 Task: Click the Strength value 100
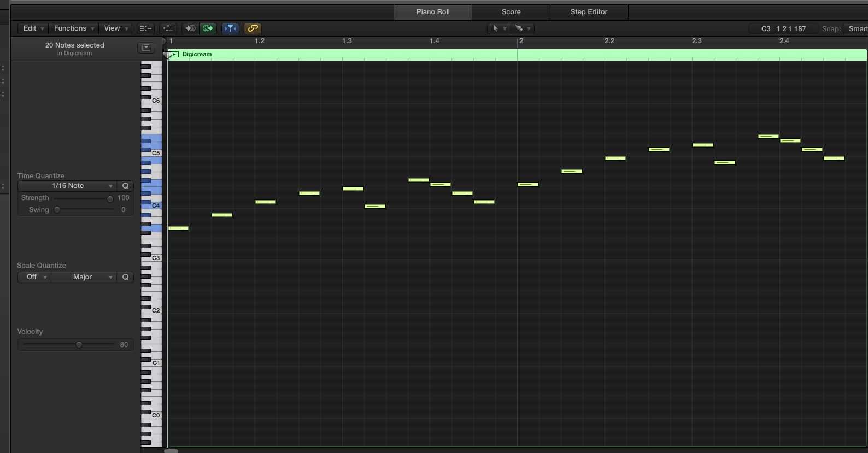[x=123, y=198]
